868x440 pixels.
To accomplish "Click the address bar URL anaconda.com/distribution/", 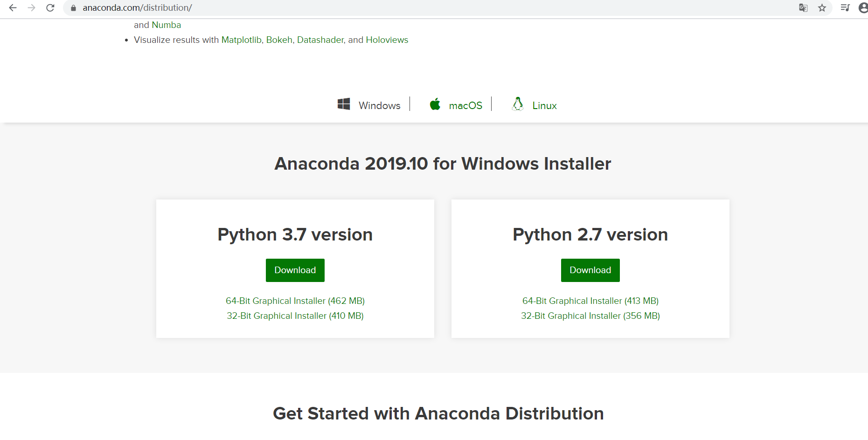I will coord(137,8).
